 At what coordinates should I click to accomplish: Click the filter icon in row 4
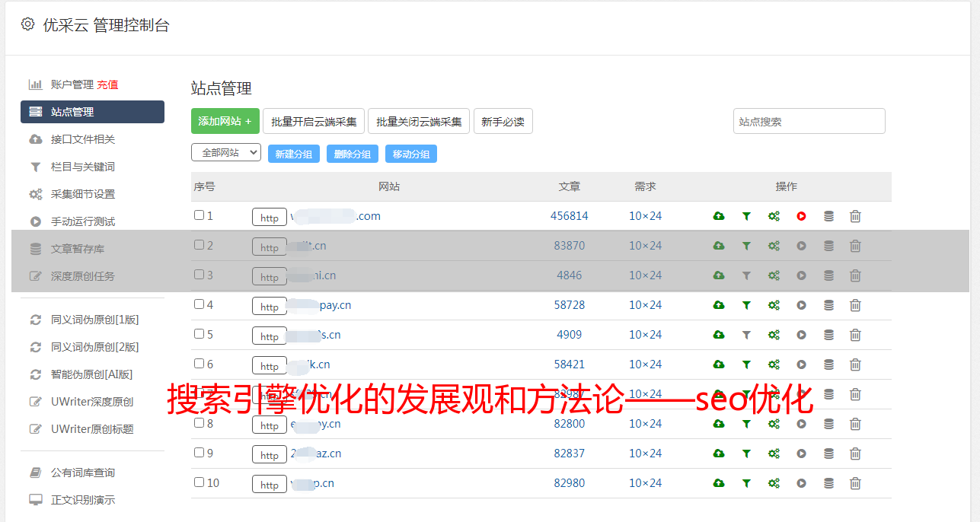click(x=746, y=305)
